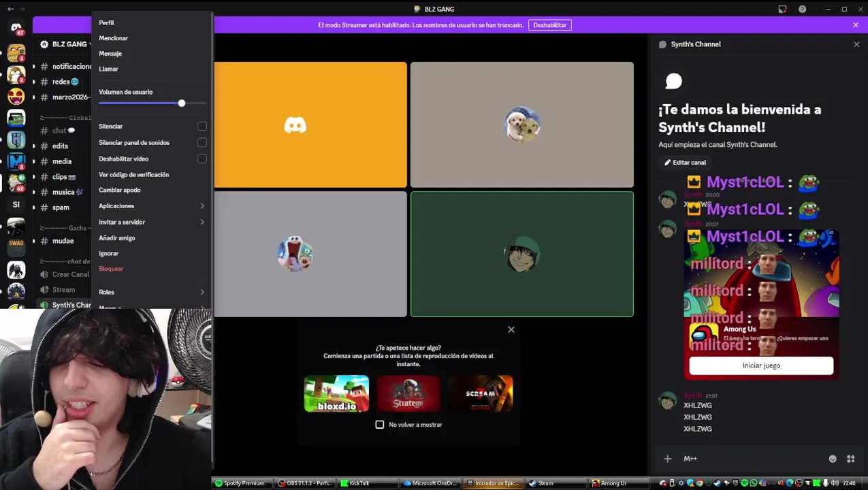
Task: Click the Editar canal button
Action: pos(686,163)
